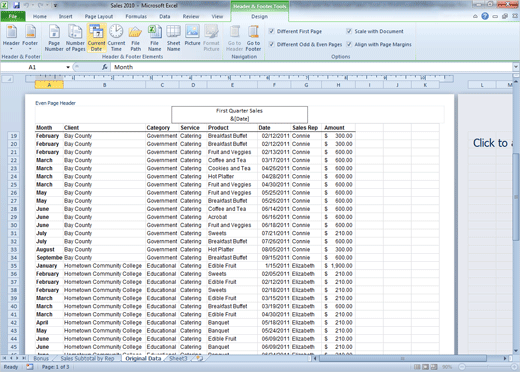The height and width of the screenshot is (372, 520).
Task: Click the vertical scrollbar thumb
Action: [516, 197]
